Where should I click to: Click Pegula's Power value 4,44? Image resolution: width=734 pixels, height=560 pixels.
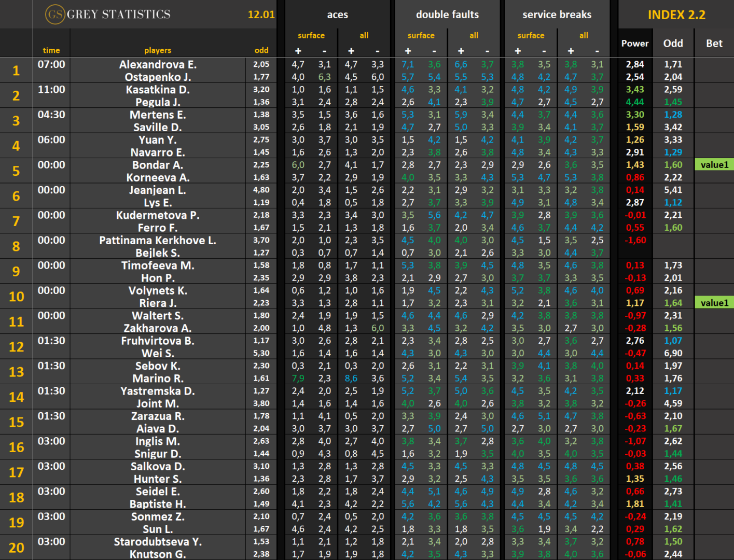635,102
